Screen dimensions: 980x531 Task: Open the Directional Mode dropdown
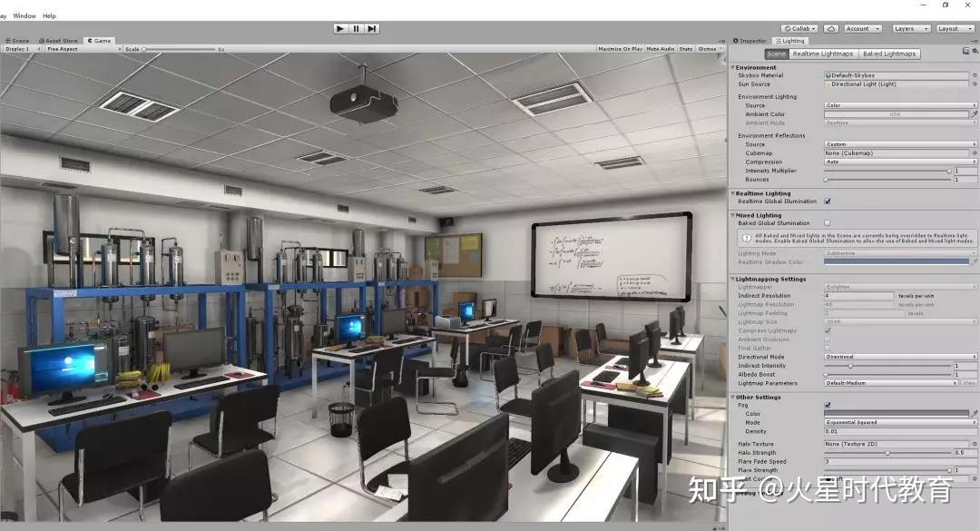point(898,357)
